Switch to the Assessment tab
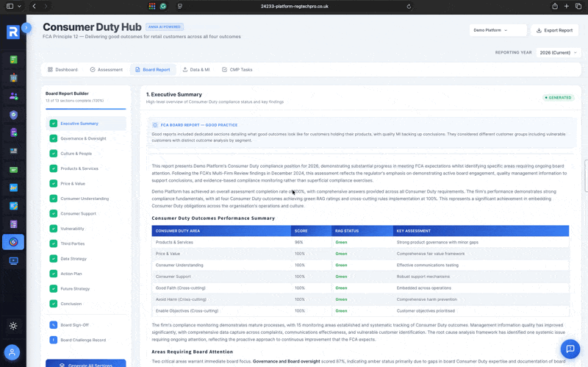 coord(107,69)
